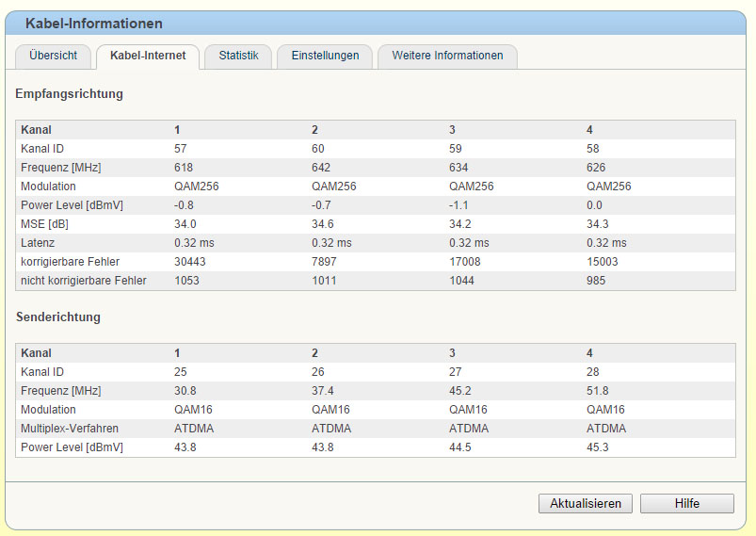Click the downstream frequency value 642
This screenshot has width=756, height=536.
tap(322, 168)
